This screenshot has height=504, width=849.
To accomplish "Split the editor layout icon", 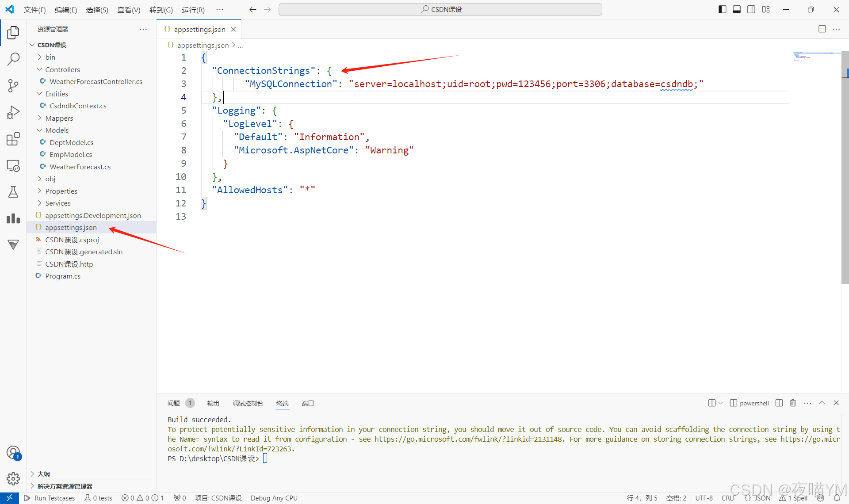I will (x=822, y=29).
